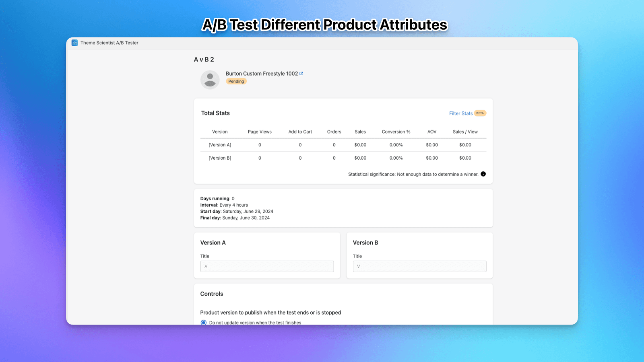The image size is (644, 362).
Task: Click the product image placeholder avatar
Action: click(210, 80)
